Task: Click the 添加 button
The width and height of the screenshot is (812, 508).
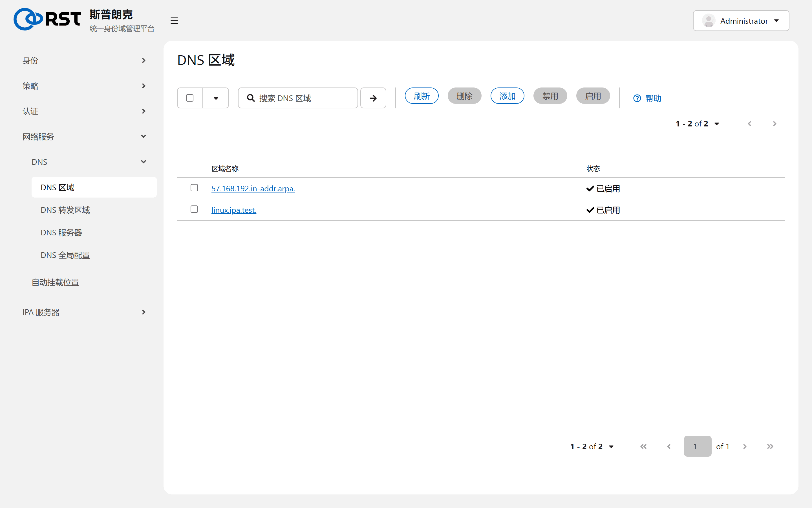Action: pos(507,96)
